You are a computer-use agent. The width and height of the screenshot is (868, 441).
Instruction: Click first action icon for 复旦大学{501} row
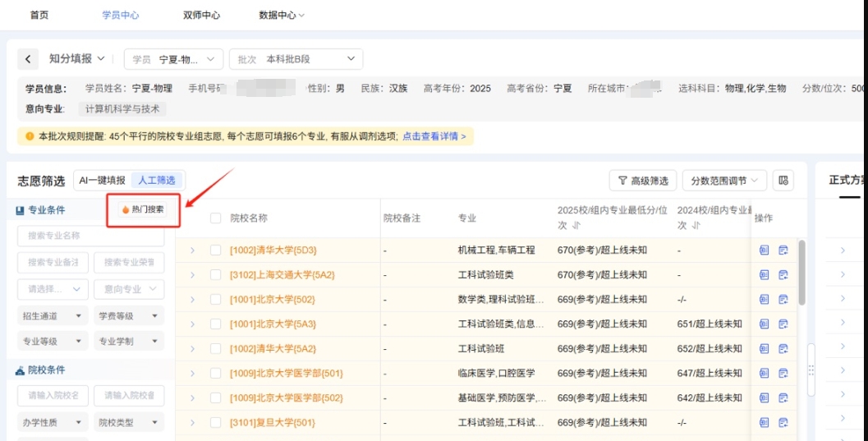(764, 423)
